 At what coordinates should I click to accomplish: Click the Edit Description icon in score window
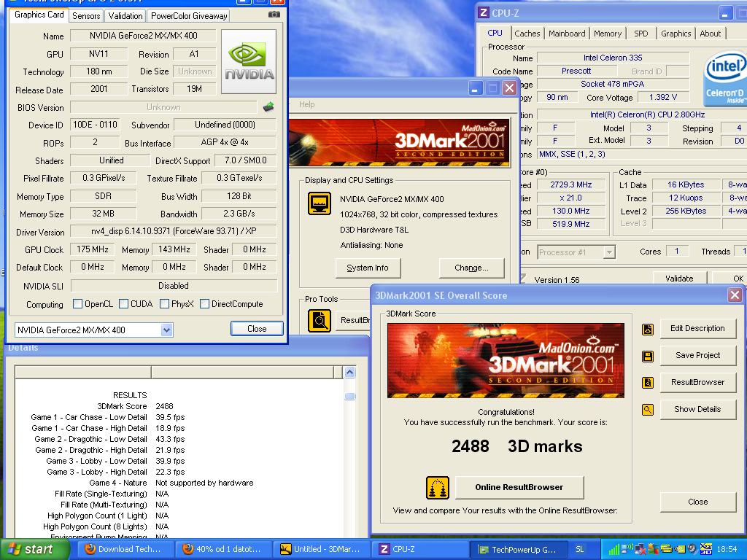648,329
